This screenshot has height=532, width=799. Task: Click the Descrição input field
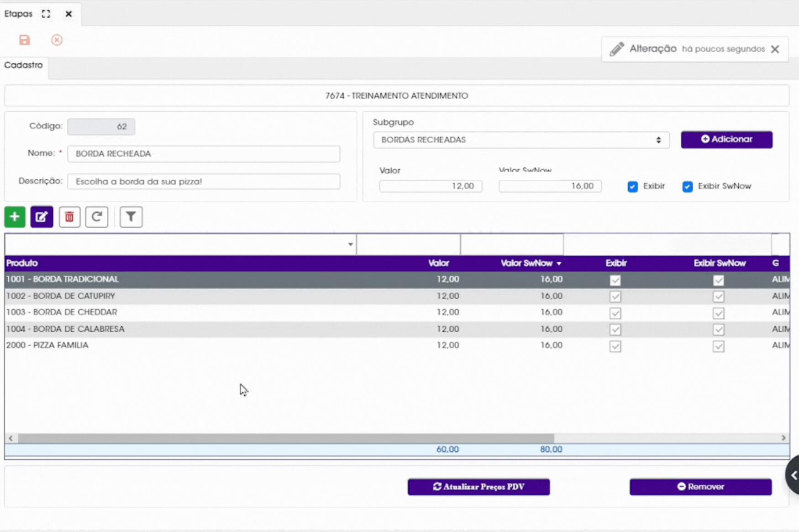click(x=204, y=182)
